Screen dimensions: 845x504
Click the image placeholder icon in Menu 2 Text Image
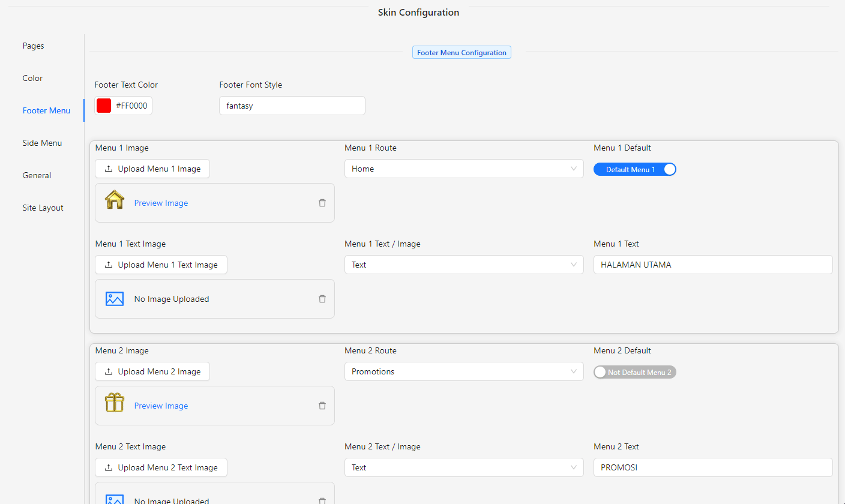[x=115, y=499]
